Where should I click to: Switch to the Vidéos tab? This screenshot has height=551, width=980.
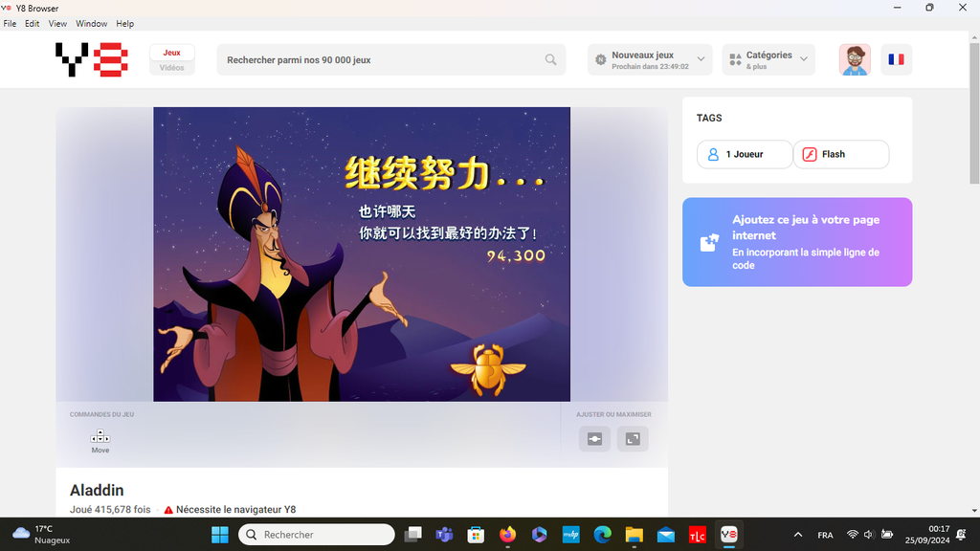172,68
